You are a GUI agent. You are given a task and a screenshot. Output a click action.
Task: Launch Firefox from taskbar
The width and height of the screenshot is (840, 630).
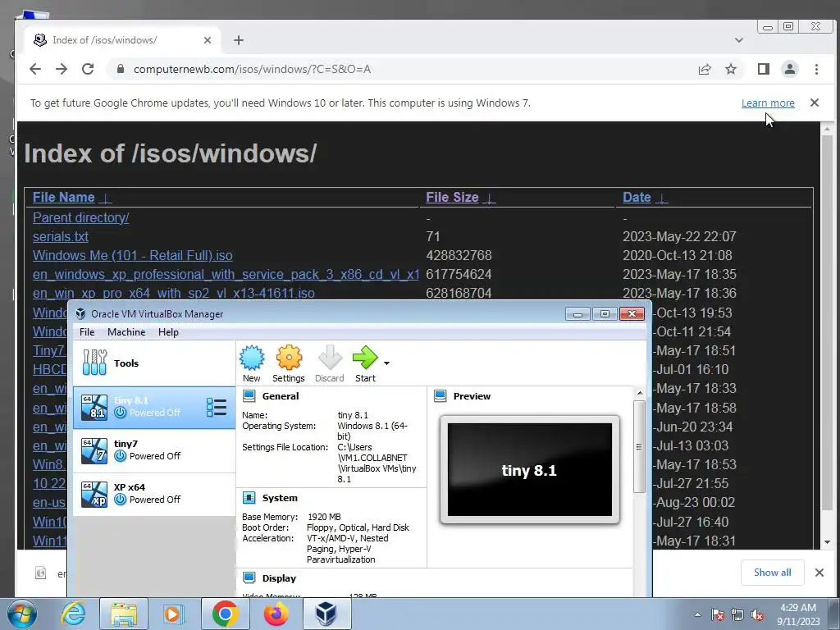(x=276, y=614)
